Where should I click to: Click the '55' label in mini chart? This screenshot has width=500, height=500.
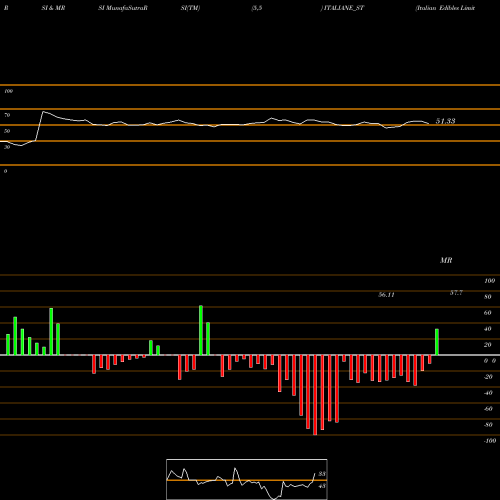click(322, 474)
